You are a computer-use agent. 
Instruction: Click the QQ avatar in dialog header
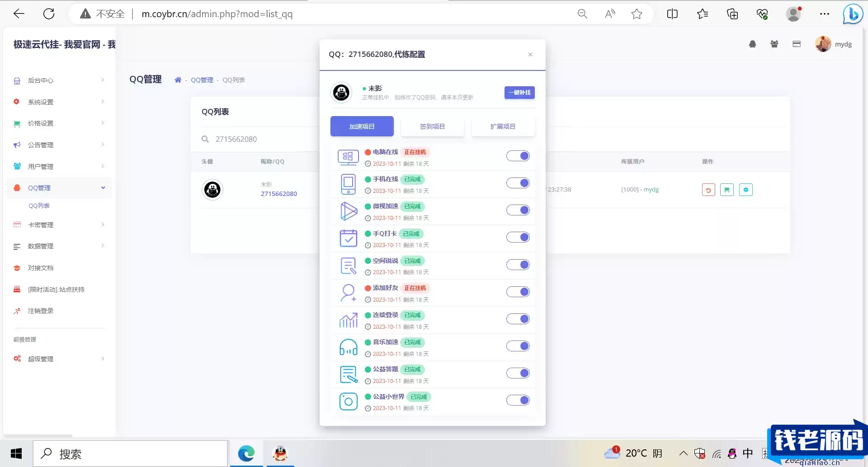(341, 93)
